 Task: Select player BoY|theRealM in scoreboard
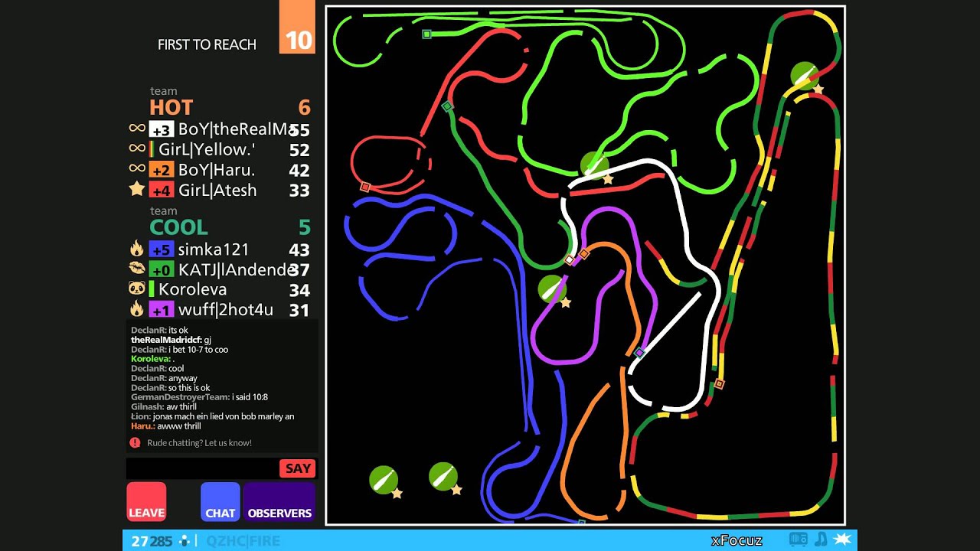click(x=237, y=129)
